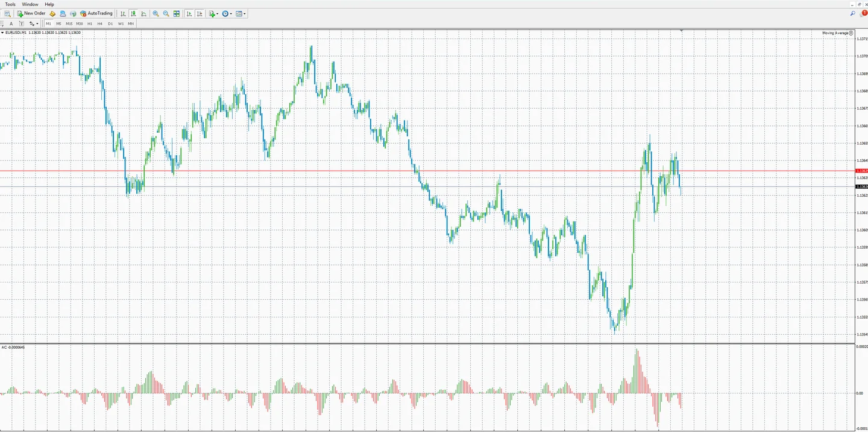Open the Tools menu
This screenshot has width=868, height=432.
click(x=10, y=4)
